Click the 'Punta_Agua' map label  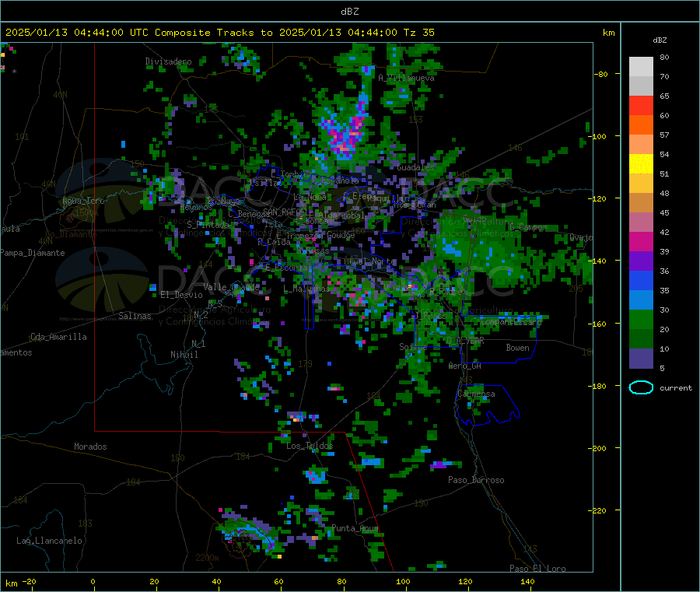355,529
